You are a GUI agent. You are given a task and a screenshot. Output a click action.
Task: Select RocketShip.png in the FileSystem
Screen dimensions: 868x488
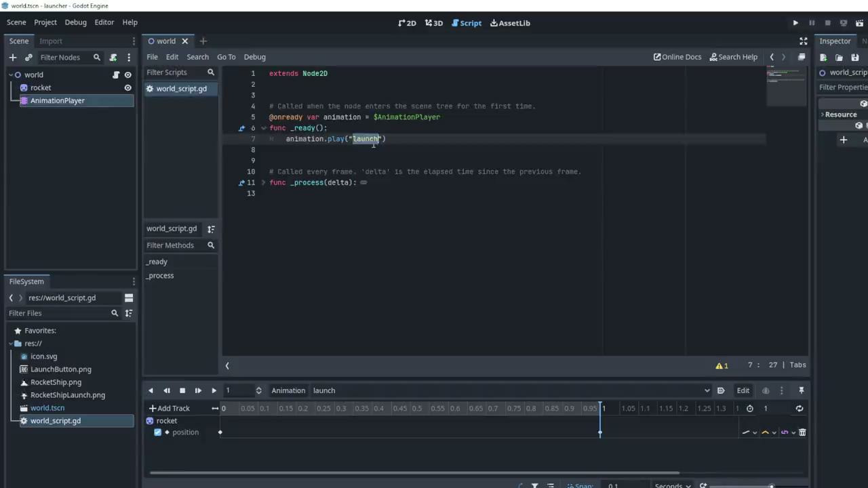tap(56, 382)
